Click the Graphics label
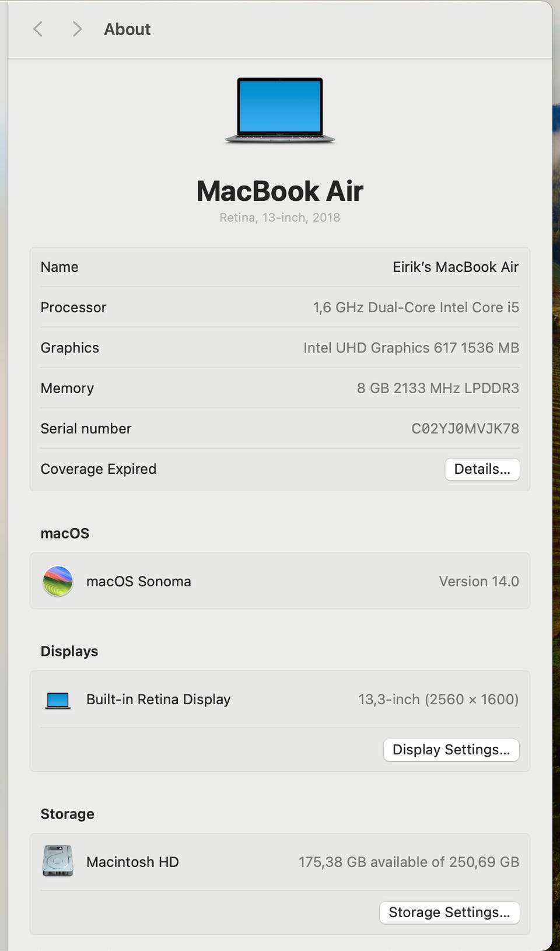Screen dimensions: 560x951 (x=70, y=348)
